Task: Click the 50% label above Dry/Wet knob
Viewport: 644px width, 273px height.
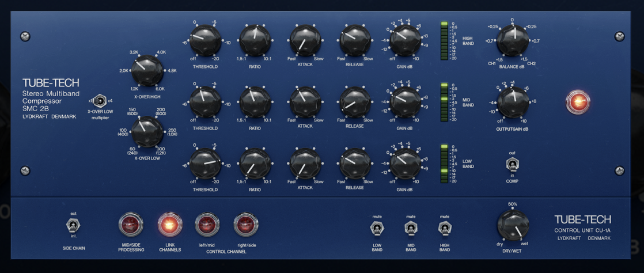Action: pyautogui.click(x=513, y=204)
